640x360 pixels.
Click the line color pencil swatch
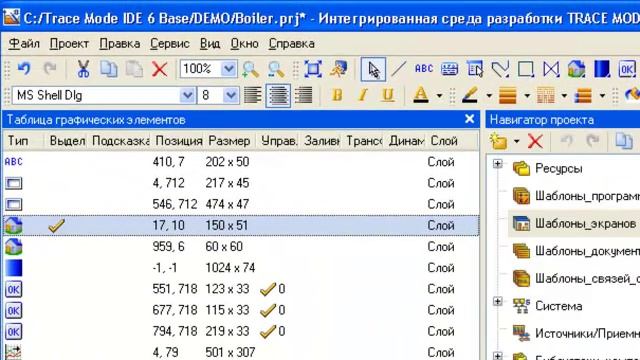[470, 96]
